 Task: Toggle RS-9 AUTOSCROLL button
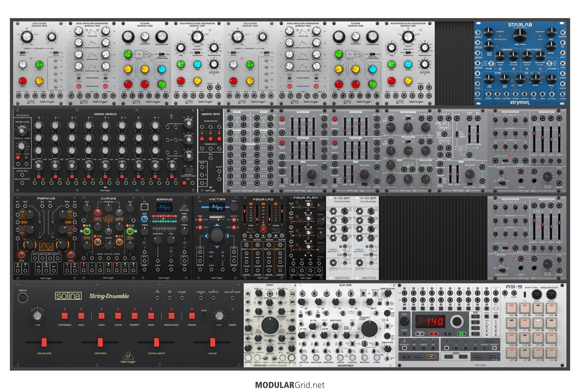pos(404,348)
